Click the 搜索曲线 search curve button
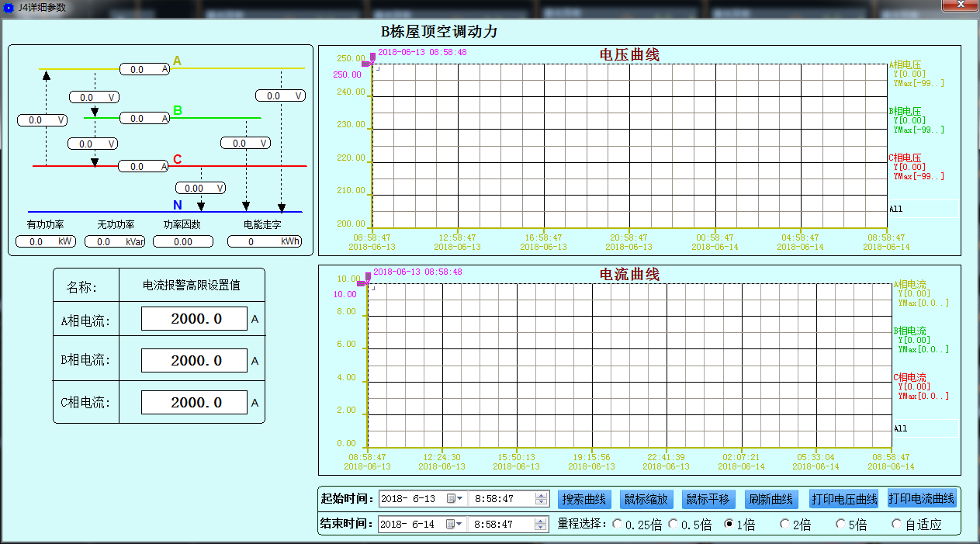 [583, 499]
